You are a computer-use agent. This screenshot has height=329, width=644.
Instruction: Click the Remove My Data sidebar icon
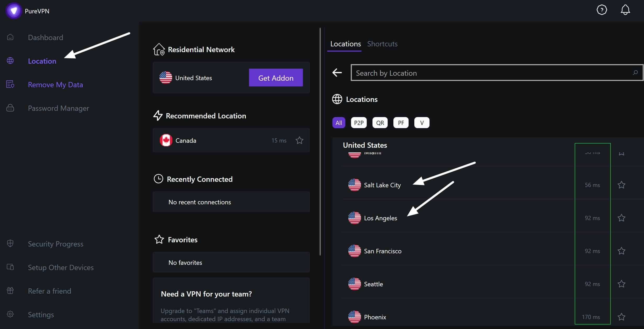10,84
